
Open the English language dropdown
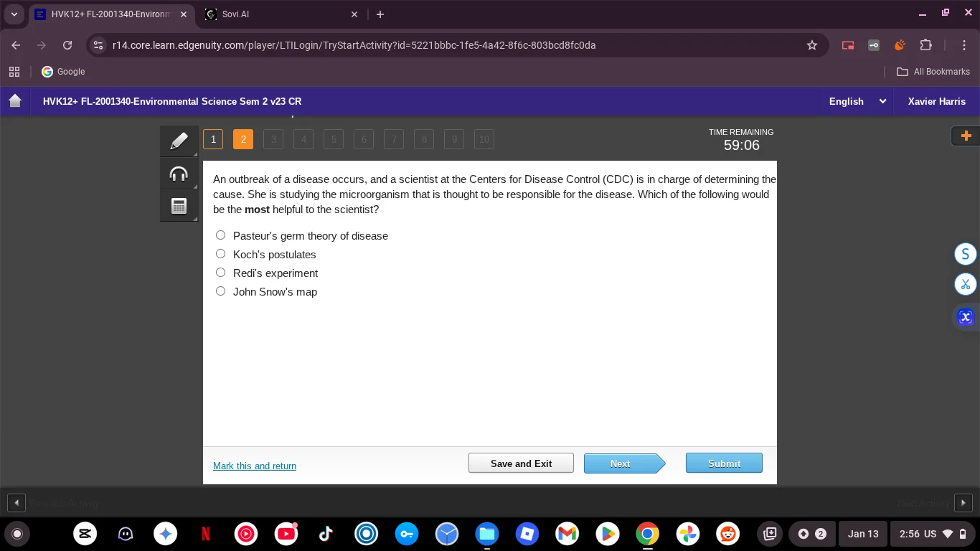[x=857, y=101]
